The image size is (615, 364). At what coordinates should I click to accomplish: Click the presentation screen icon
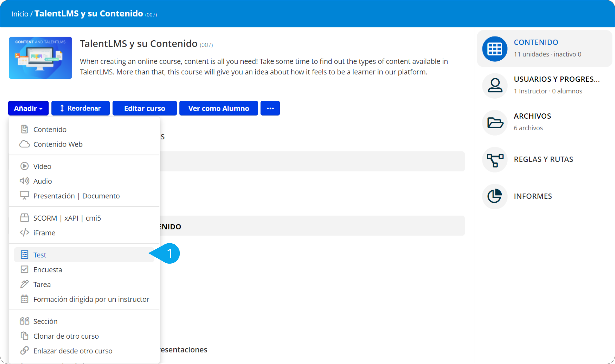coord(24,196)
